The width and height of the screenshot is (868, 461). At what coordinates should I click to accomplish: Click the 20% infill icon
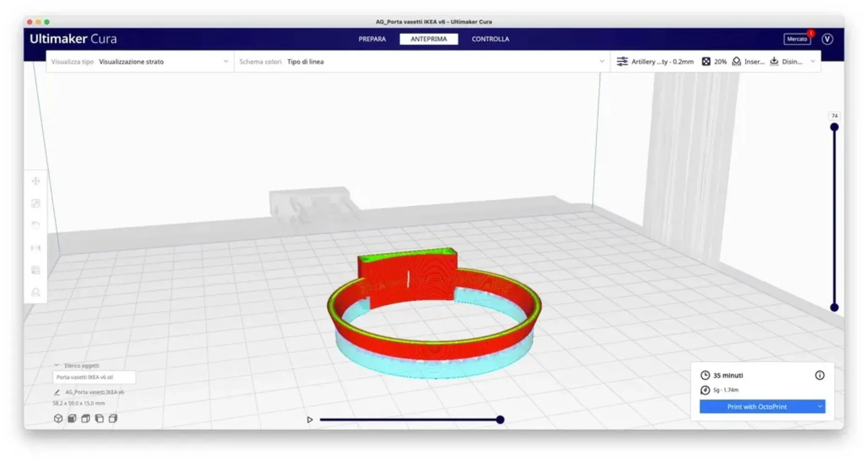coord(706,61)
